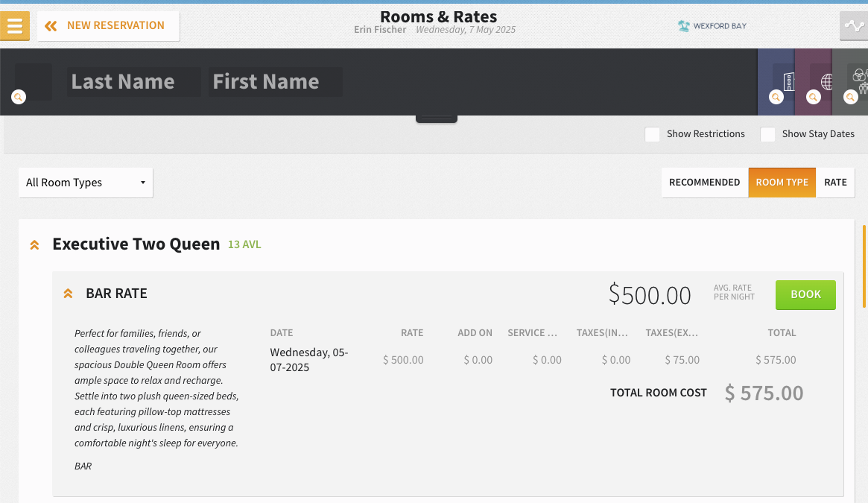
Task: Click the guest search magnifier near Last Name
Action: [x=19, y=97]
